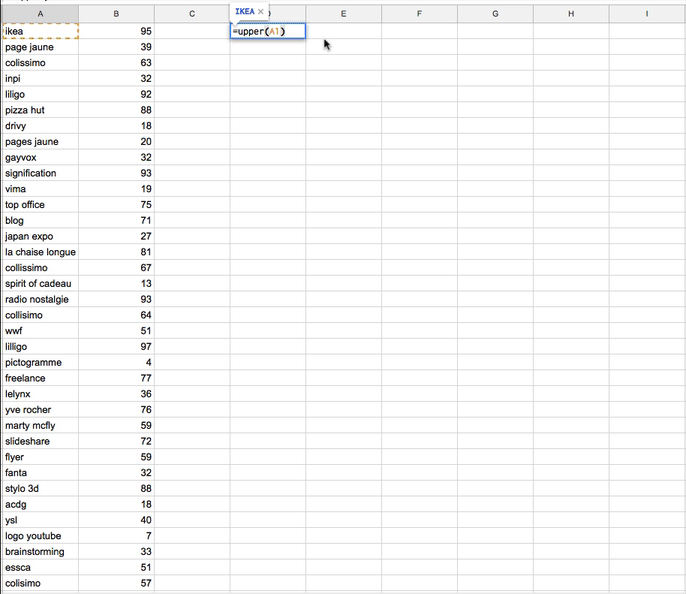Select column E header

click(343, 14)
